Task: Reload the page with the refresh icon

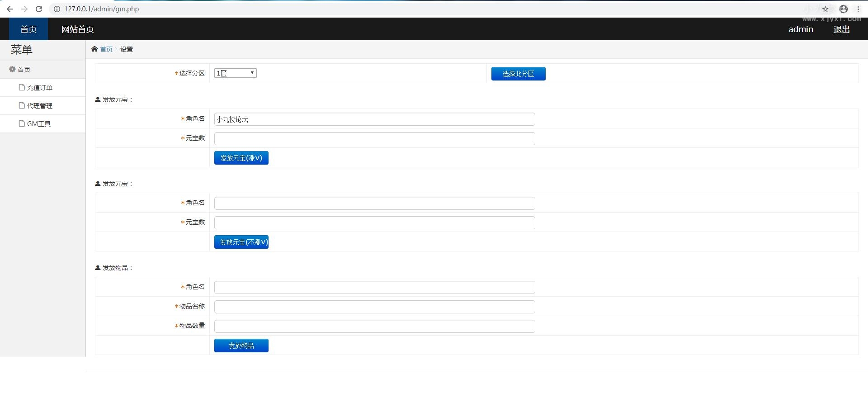Action: click(x=39, y=9)
